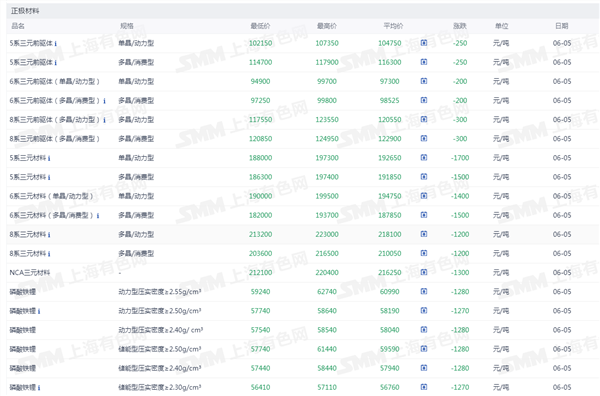Click the 规格 column header
The width and height of the screenshot is (600, 396).
[x=127, y=26]
